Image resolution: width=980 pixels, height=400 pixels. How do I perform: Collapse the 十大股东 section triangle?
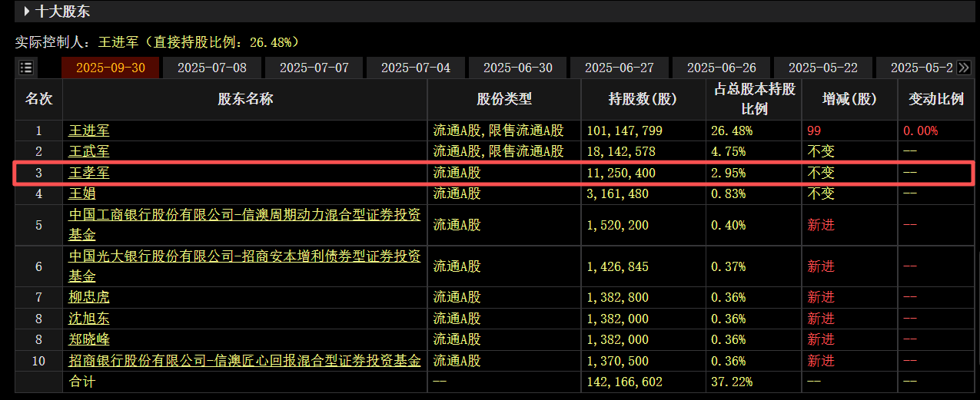27,12
